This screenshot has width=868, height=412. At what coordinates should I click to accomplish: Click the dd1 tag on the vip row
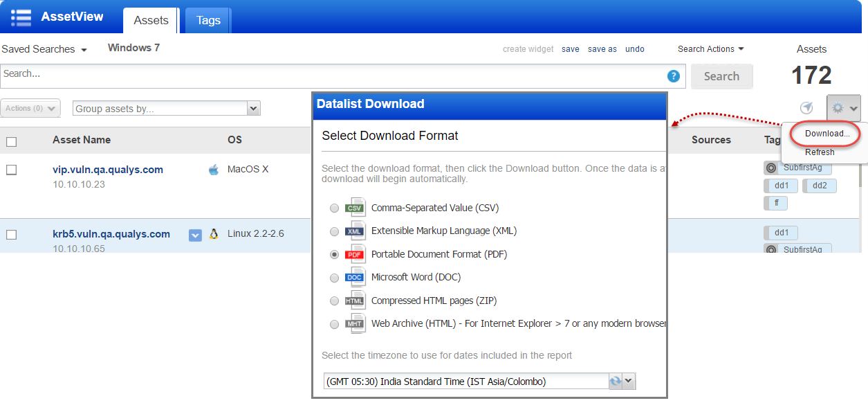[781, 186]
